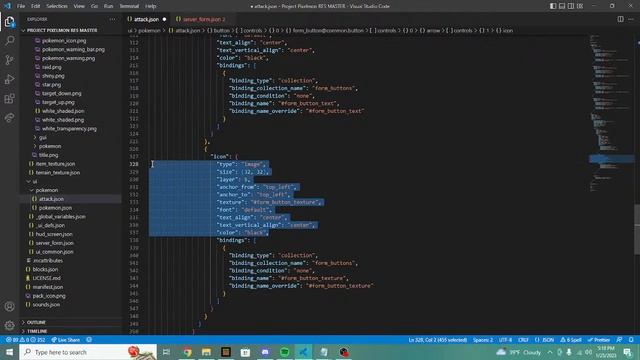Open the Manage gear icon
640x360 pixels.
click(x=9, y=325)
